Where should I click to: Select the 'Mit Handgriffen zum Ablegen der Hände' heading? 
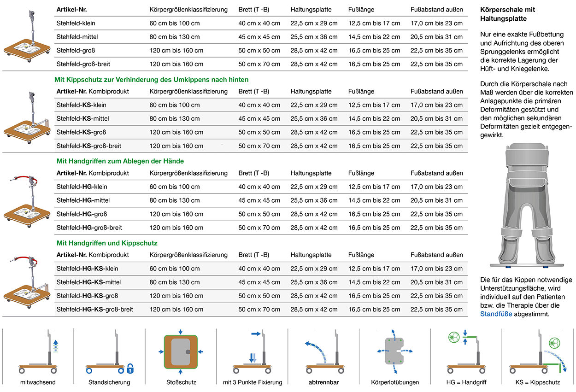tap(120, 161)
